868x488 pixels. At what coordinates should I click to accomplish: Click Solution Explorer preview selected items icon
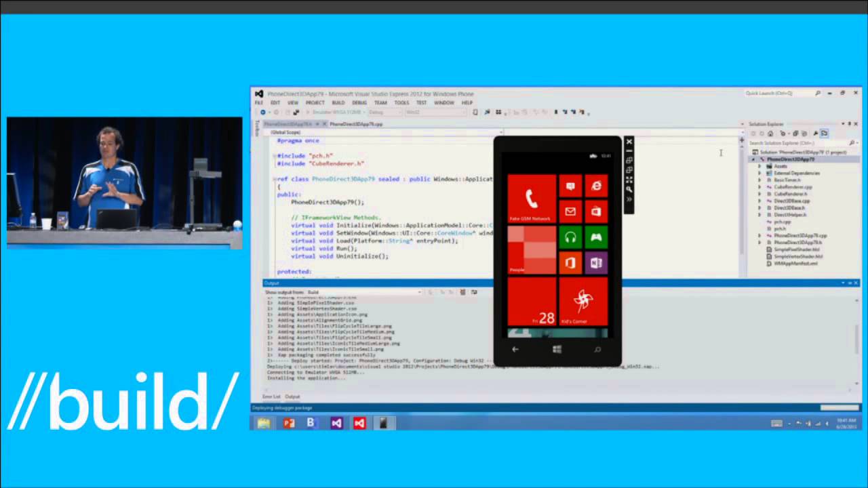click(824, 134)
